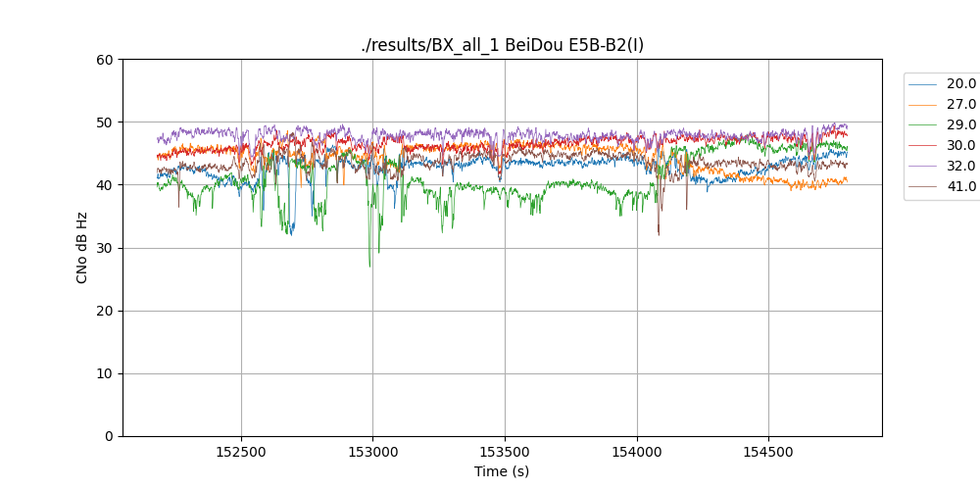Screen dimensions: 980x490
Task: Select y-axis tick label 10
Action: (x=106, y=373)
